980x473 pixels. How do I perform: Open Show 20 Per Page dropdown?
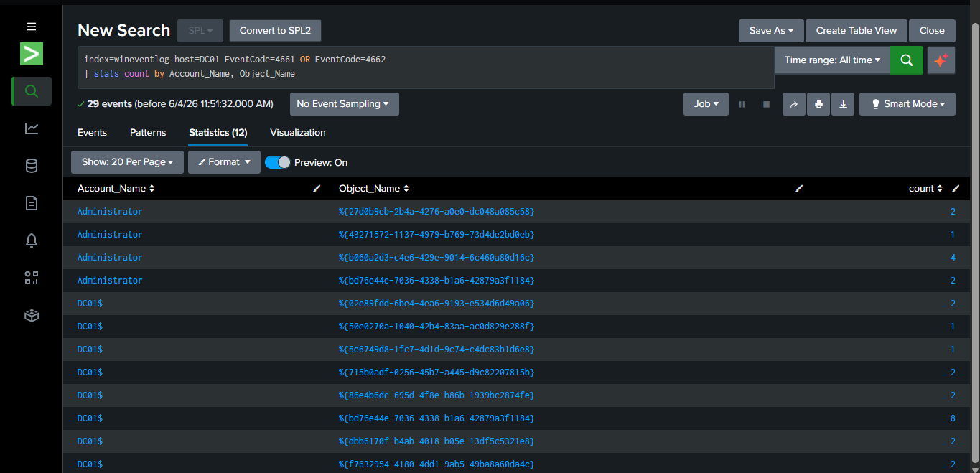pos(127,162)
